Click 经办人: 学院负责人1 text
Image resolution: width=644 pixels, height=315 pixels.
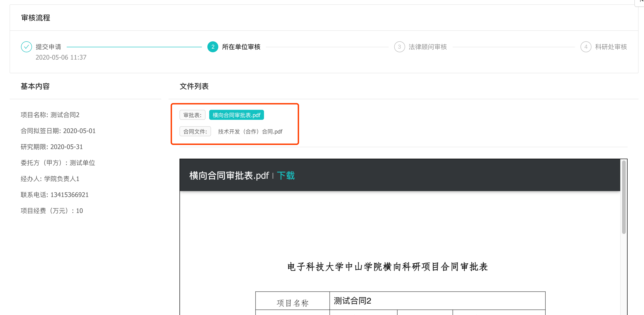point(50,179)
